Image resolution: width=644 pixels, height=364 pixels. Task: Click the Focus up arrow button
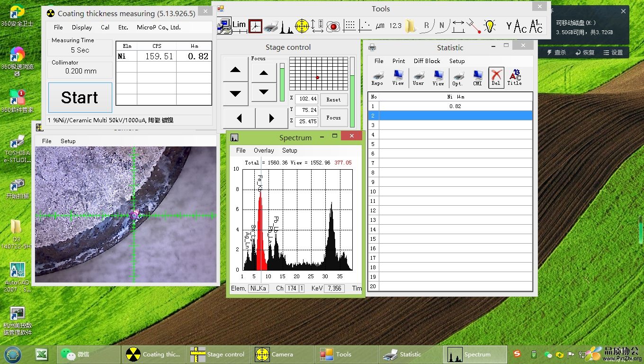click(x=264, y=73)
